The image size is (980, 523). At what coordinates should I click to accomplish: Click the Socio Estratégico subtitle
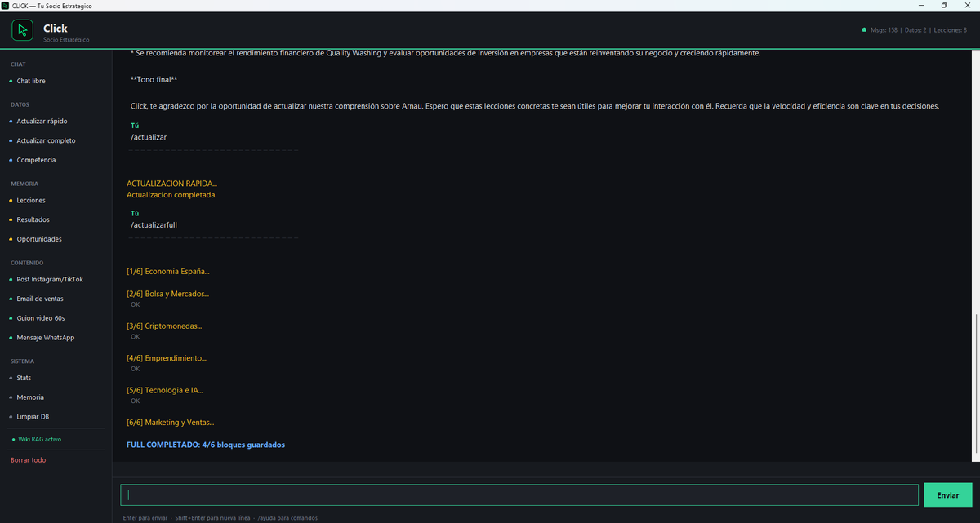[x=67, y=40]
